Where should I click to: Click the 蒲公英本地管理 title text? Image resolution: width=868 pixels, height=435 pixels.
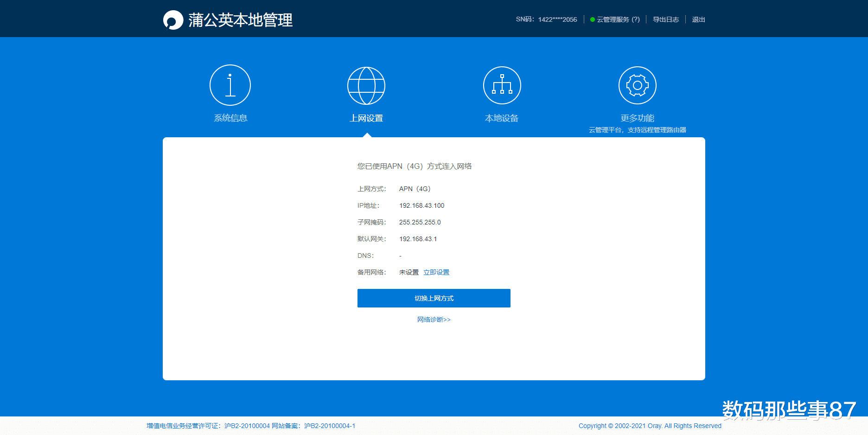pyautogui.click(x=240, y=20)
